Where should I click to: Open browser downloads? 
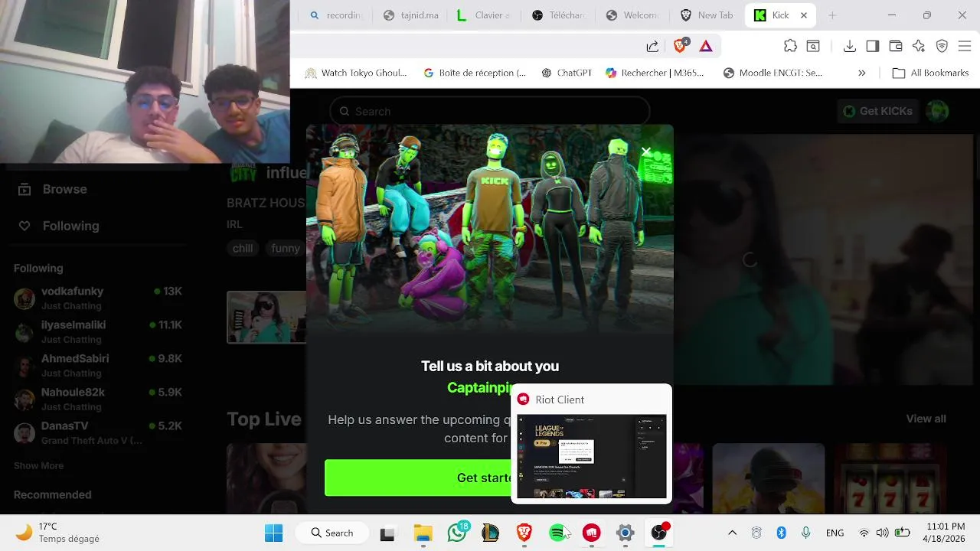pos(849,46)
